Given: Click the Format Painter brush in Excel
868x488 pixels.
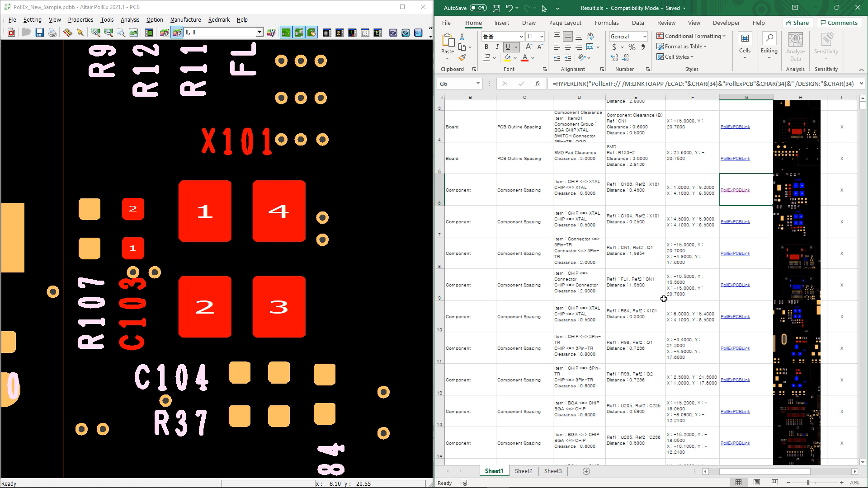Looking at the screenshot, I should point(462,58).
